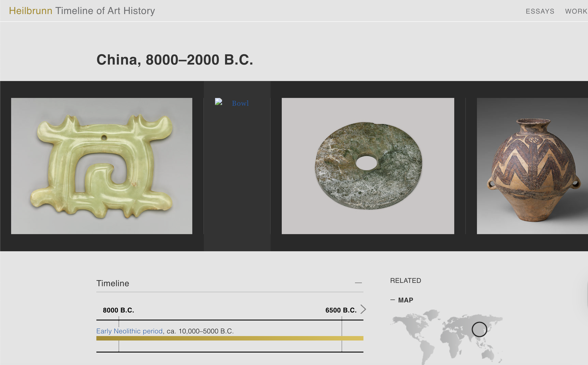Click the RELATED sidebar heading
Viewport: 588px width, 365px height.
pos(405,281)
